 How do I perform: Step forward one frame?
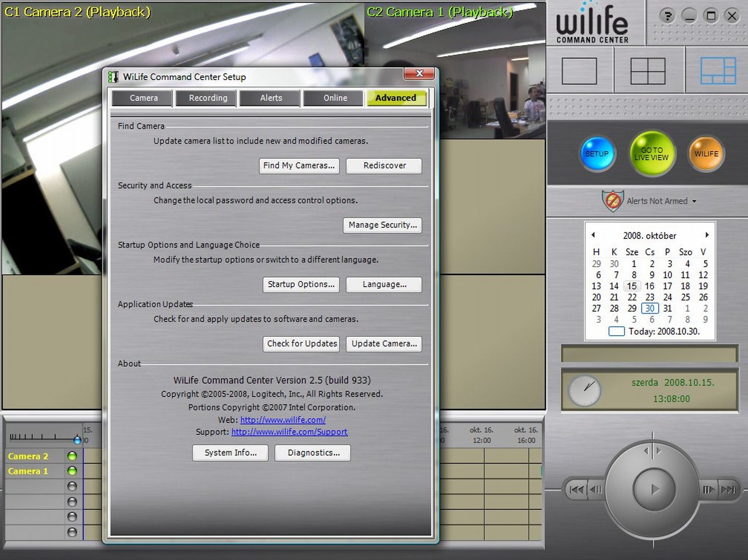pos(709,490)
